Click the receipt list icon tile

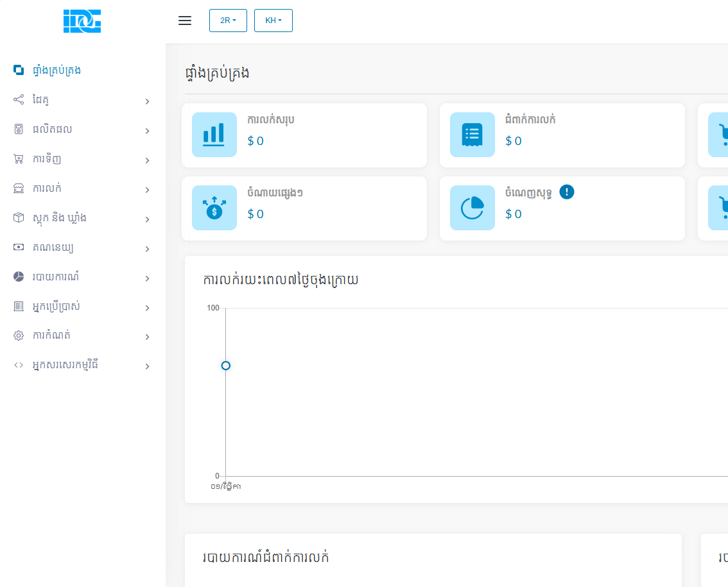472,135
